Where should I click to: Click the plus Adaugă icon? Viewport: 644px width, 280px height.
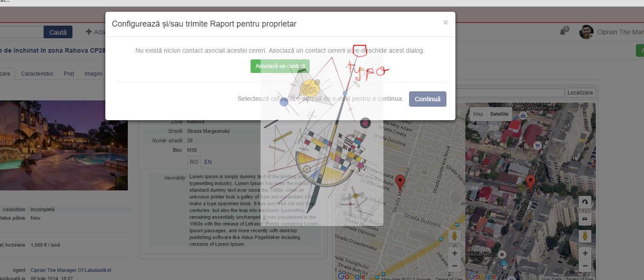[x=89, y=32]
